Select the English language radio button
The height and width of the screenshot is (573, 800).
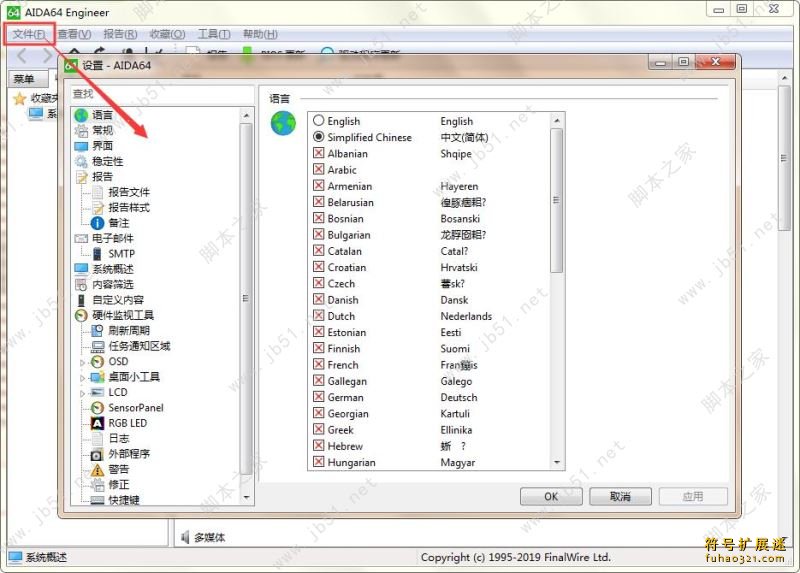[x=319, y=120]
